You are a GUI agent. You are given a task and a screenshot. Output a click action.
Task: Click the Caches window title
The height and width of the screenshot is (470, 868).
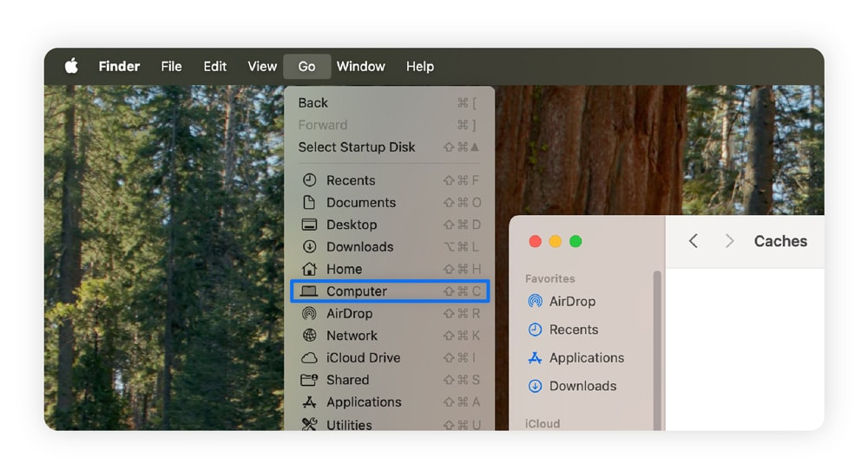click(x=780, y=241)
